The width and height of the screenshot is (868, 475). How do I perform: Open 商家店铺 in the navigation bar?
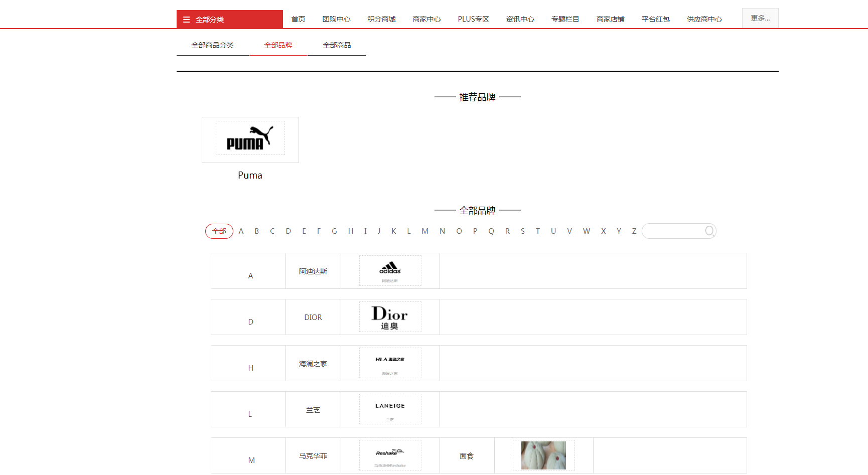610,19
